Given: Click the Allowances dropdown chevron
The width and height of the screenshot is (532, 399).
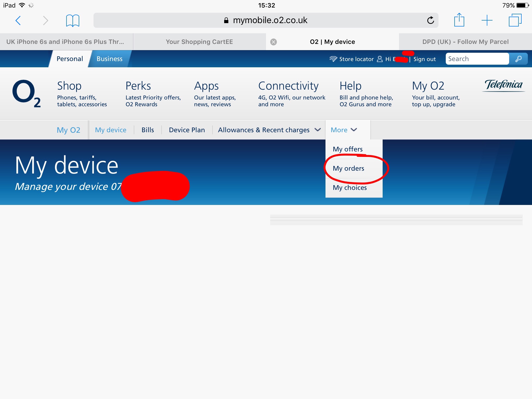Looking at the screenshot, I should click(317, 130).
